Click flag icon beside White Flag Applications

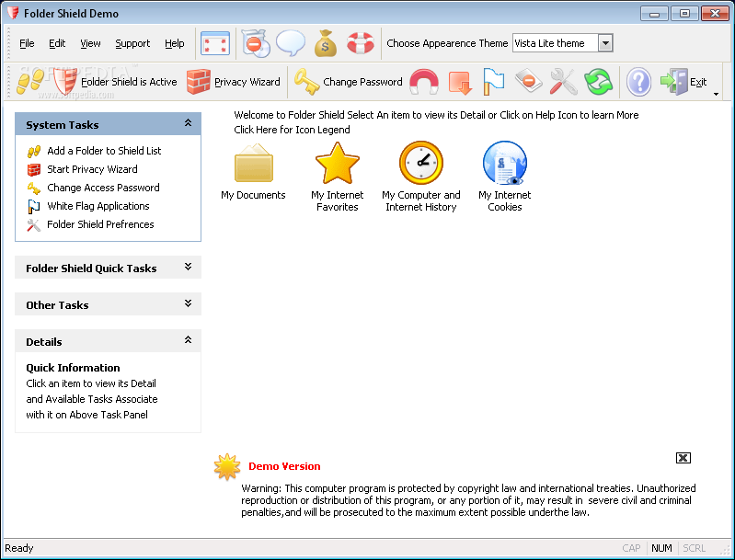34,206
